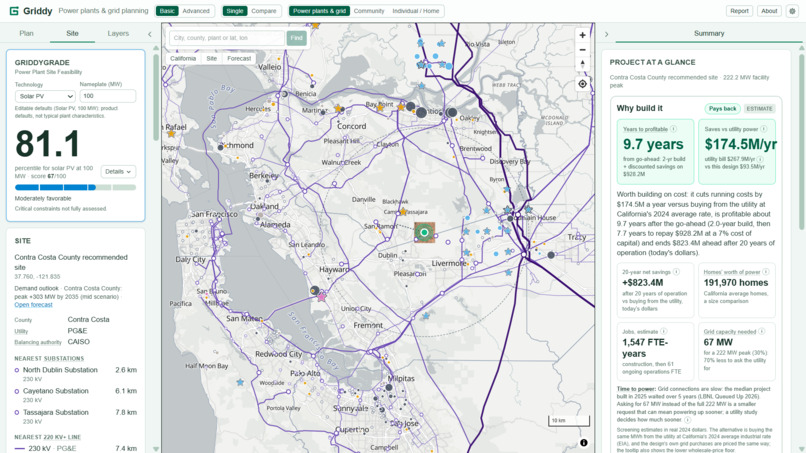Click the dark plant marker near Tracy
Viewport: 806px width, 453px height.
[x=551, y=255]
